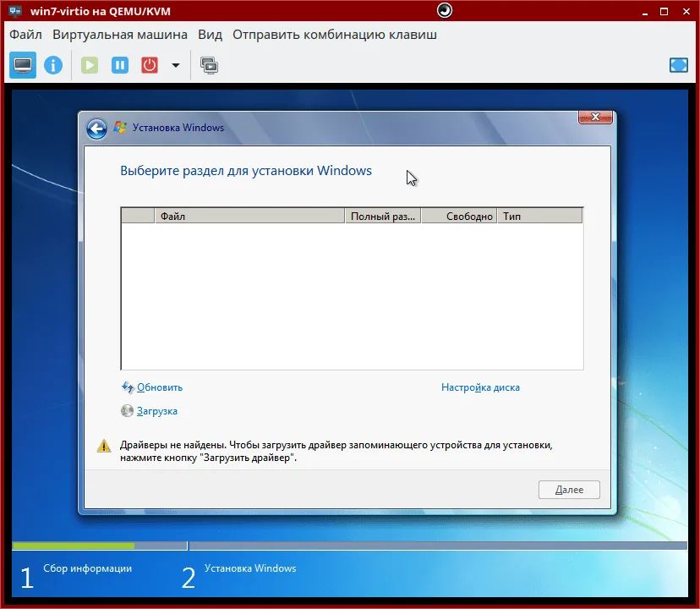
Task: Pause the virtual machine
Action: point(119,64)
